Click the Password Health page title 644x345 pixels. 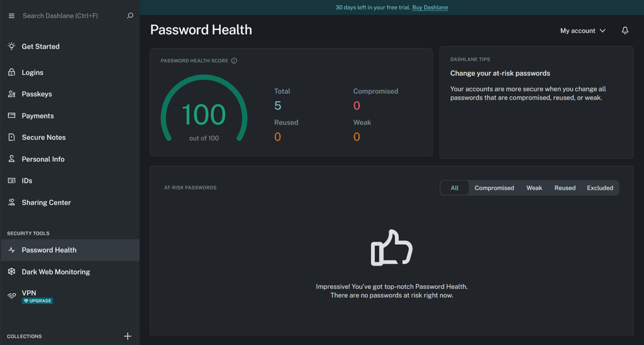(x=201, y=30)
